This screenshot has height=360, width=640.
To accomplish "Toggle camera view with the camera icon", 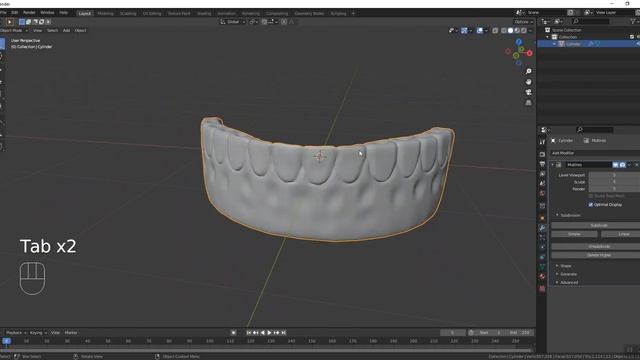I will click(529, 92).
